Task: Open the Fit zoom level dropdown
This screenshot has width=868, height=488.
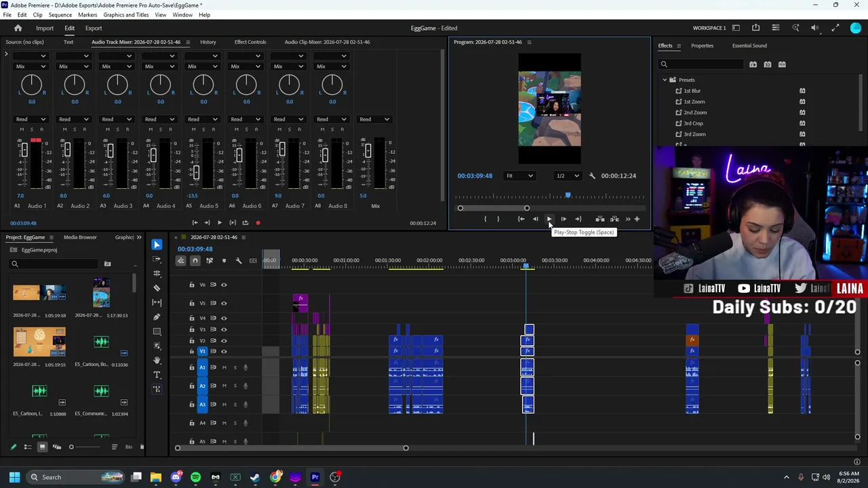Action: [x=520, y=176]
